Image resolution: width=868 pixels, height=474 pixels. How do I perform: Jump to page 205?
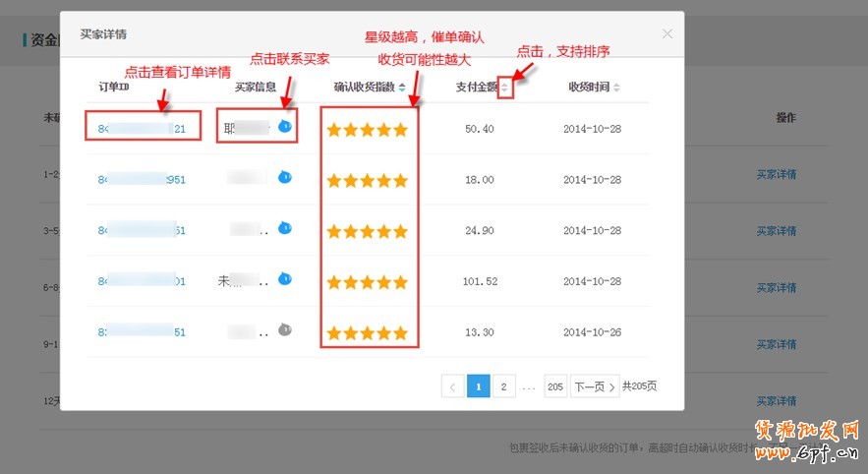(x=555, y=386)
